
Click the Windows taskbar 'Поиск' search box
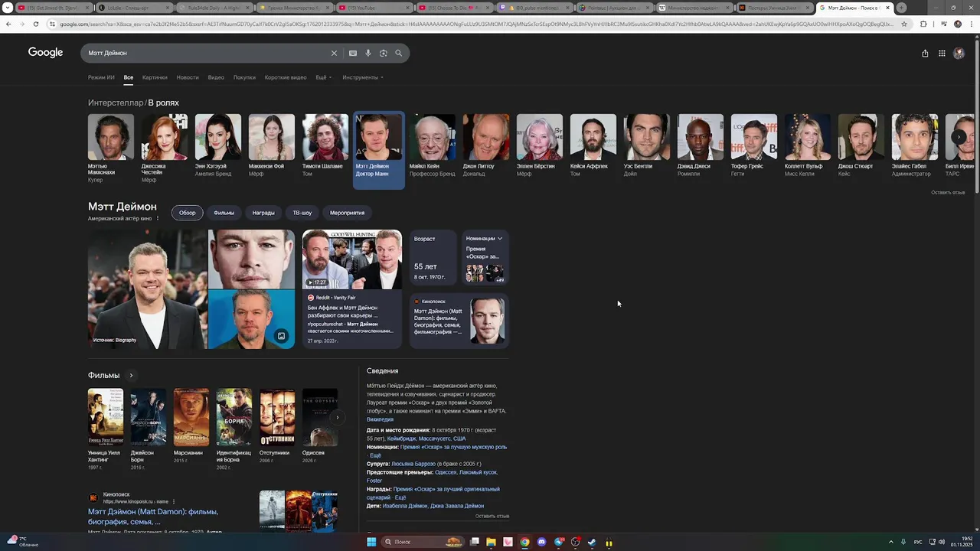click(423, 542)
